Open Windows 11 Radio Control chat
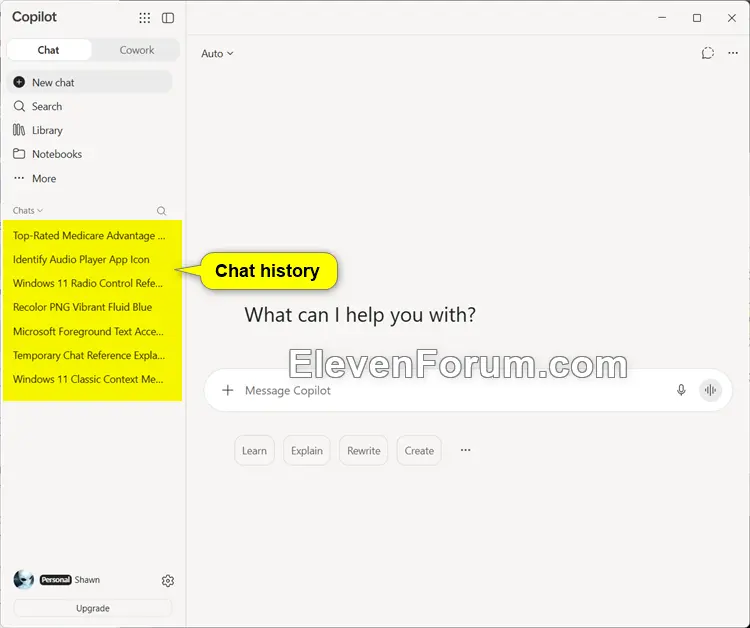The image size is (750, 628). [89, 283]
